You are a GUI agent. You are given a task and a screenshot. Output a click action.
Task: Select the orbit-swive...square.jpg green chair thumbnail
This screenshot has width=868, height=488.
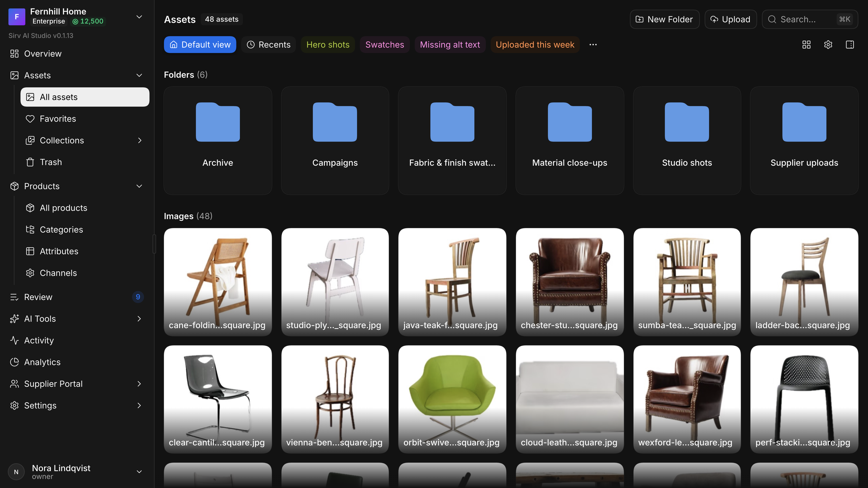pos(452,399)
